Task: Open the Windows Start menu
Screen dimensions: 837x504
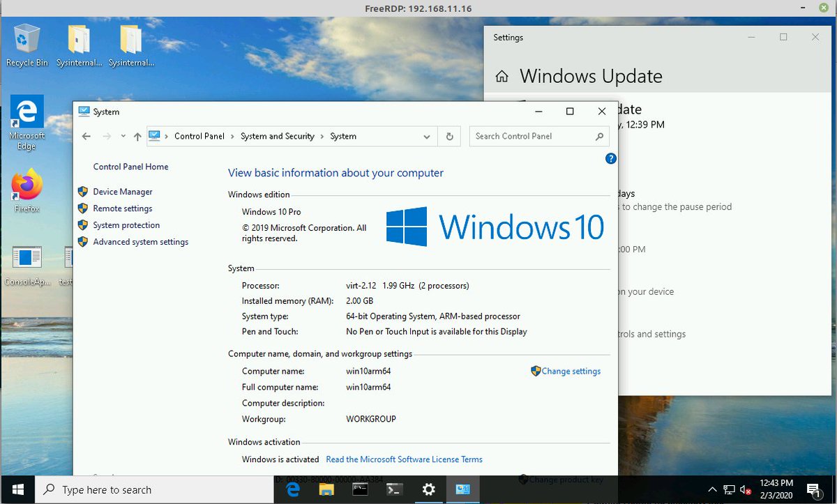Action: point(17,489)
